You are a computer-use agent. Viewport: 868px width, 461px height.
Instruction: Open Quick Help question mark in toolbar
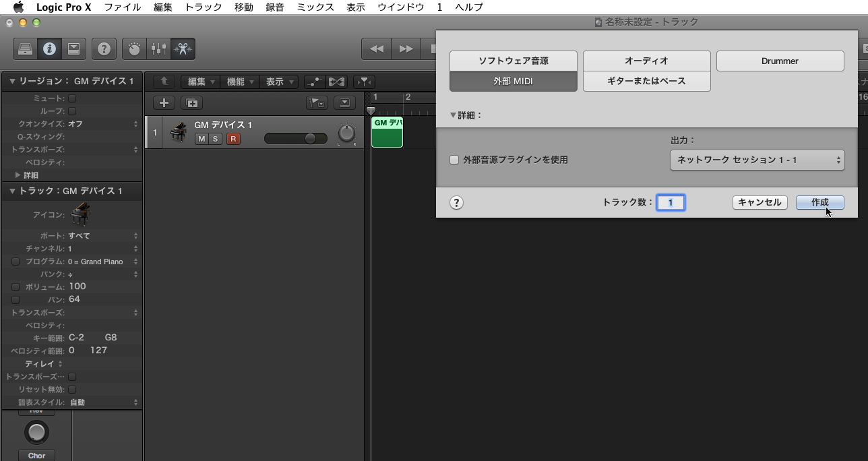click(x=104, y=49)
